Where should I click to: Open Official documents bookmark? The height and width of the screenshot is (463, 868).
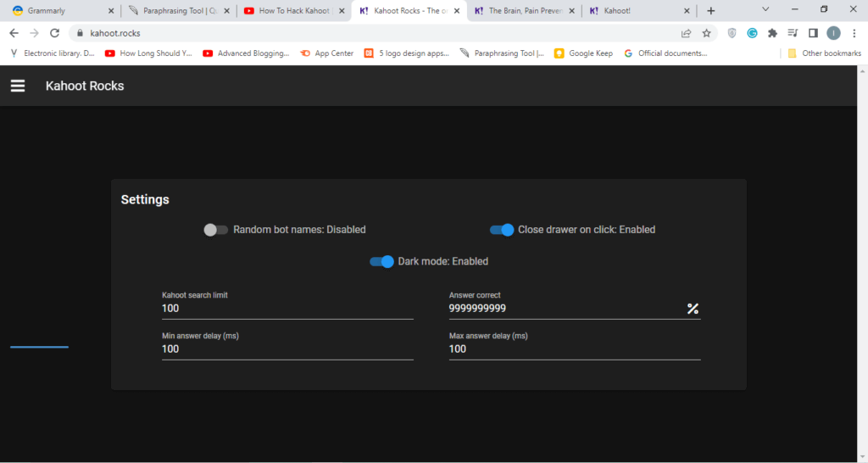[665, 53]
